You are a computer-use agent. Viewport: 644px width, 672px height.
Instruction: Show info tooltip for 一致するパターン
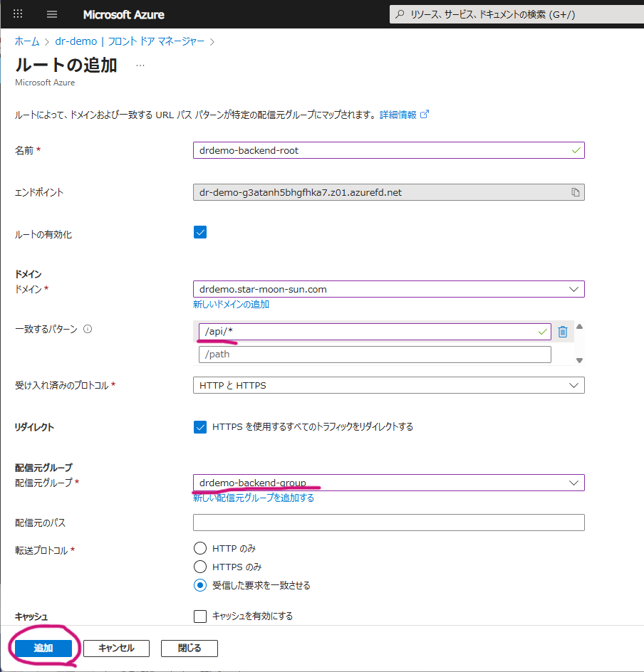click(88, 329)
